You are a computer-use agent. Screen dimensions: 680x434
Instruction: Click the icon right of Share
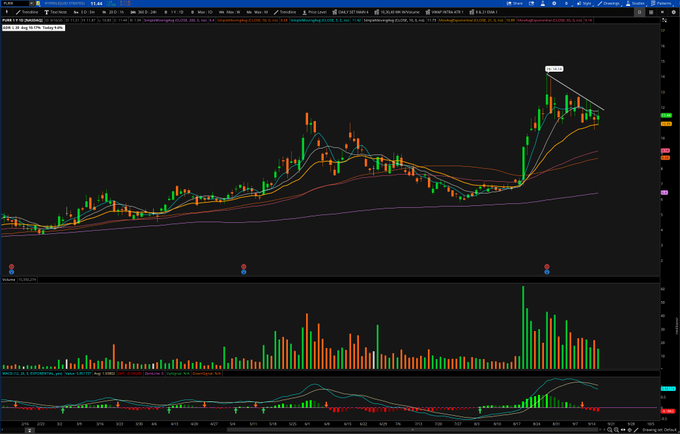coord(531,3)
